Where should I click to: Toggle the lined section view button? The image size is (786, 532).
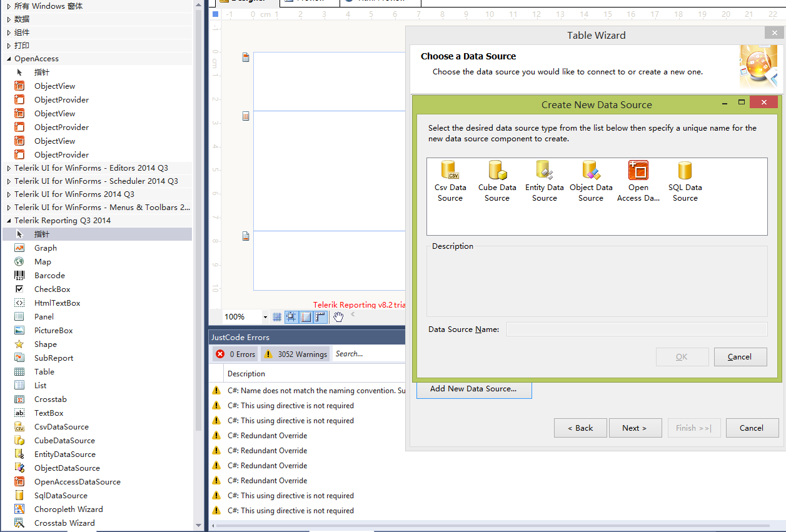pos(306,317)
